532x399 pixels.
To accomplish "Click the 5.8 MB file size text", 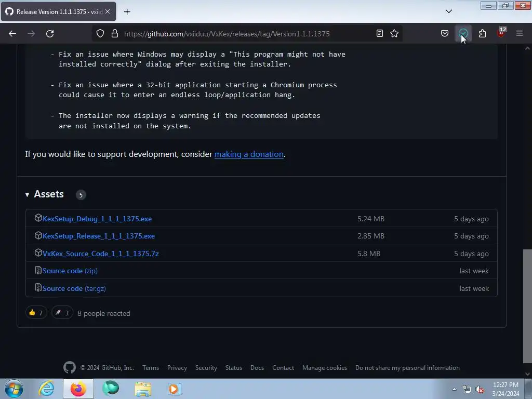I will coord(369,254).
